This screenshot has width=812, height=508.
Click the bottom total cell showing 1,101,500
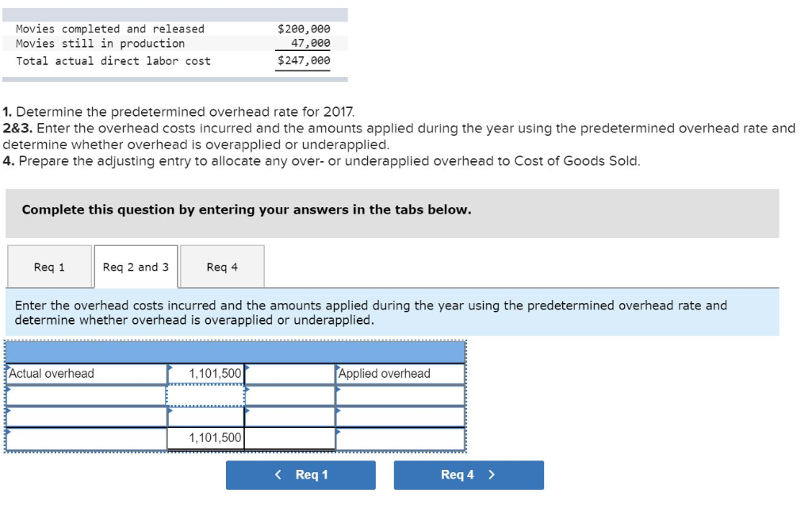click(x=208, y=436)
